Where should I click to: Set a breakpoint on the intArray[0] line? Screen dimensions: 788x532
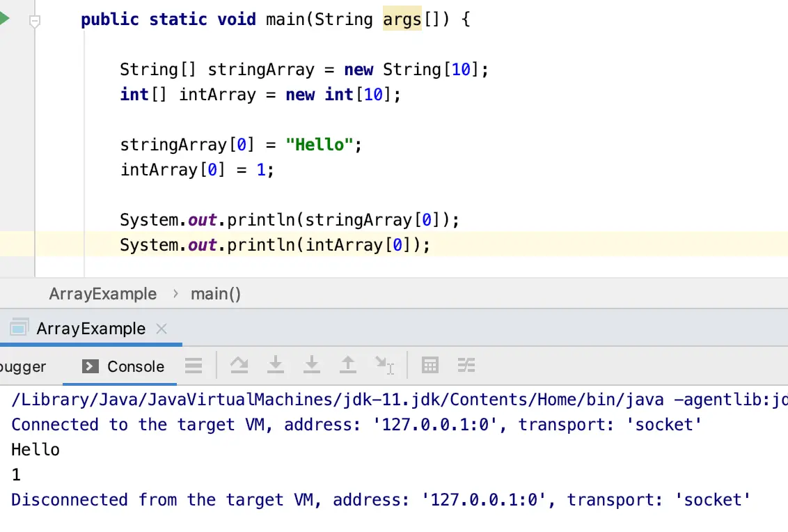(17, 170)
